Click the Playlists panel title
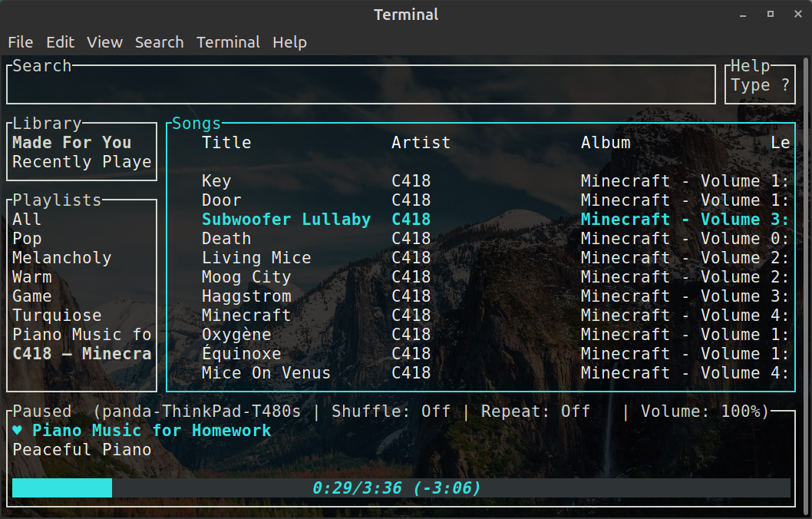This screenshot has height=519, width=812. pyautogui.click(x=57, y=200)
